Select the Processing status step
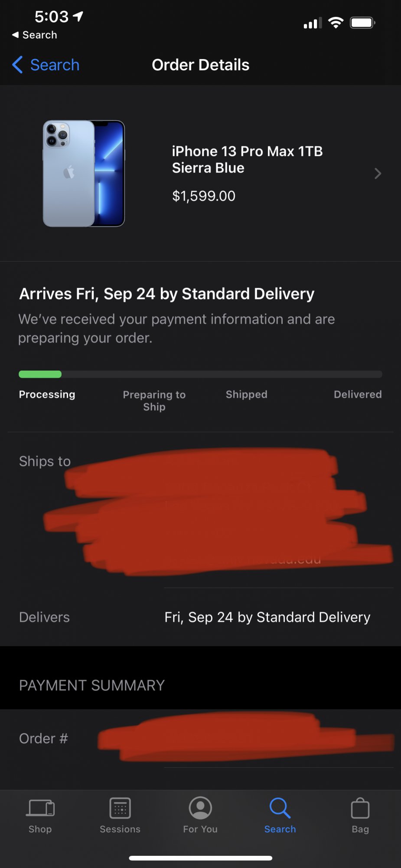The width and height of the screenshot is (401, 868). (47, 395)
